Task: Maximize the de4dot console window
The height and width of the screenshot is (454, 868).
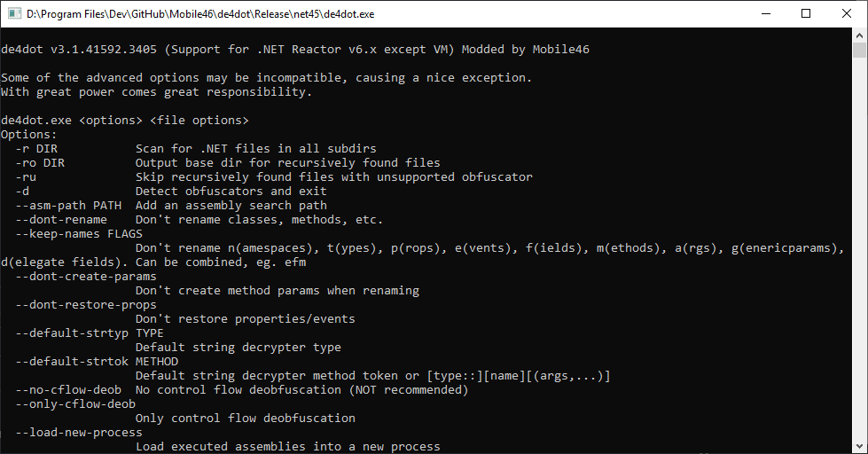Action: click(806, 14)
